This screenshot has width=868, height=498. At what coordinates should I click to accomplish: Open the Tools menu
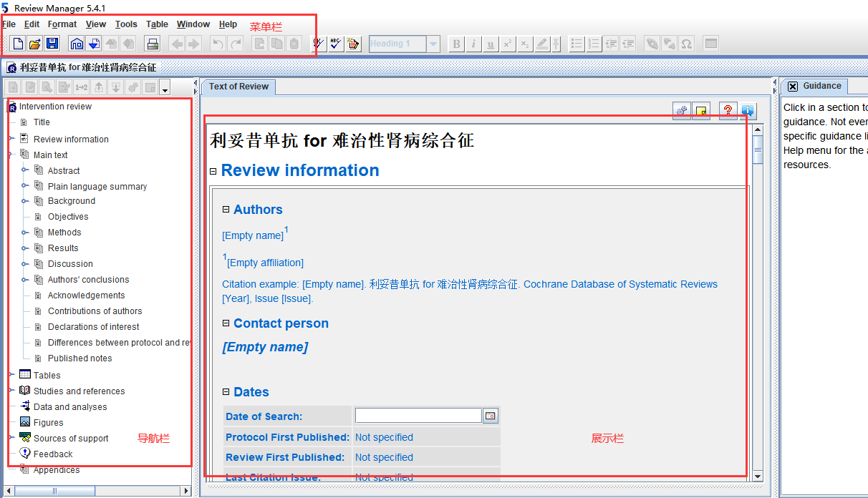click(x=126, y=24)
